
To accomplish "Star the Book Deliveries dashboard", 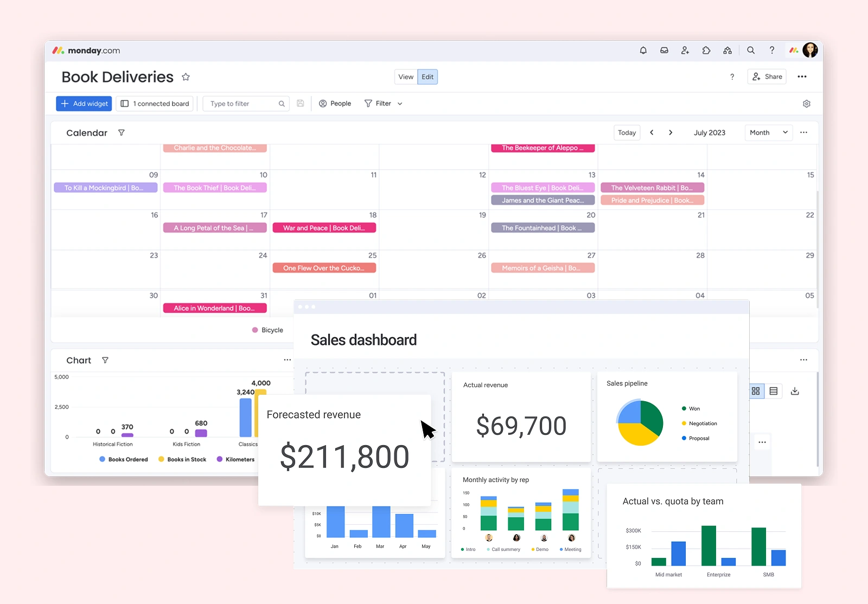I will tap(186, 77).
